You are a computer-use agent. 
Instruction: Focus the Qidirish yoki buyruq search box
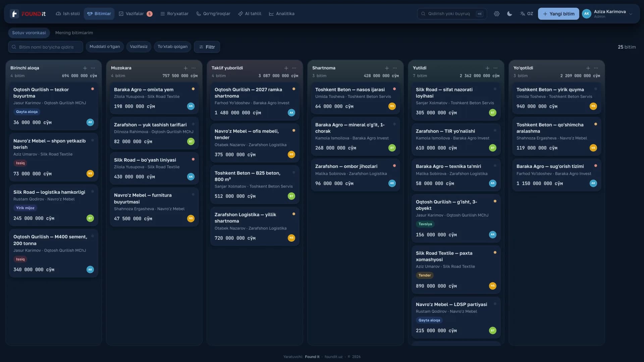[452, 14]
